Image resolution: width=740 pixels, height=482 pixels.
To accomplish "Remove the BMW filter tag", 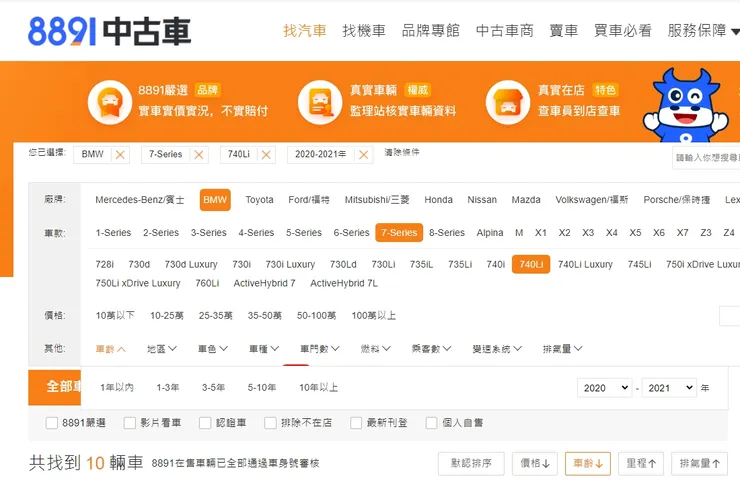I will click(x=120, y=155).
